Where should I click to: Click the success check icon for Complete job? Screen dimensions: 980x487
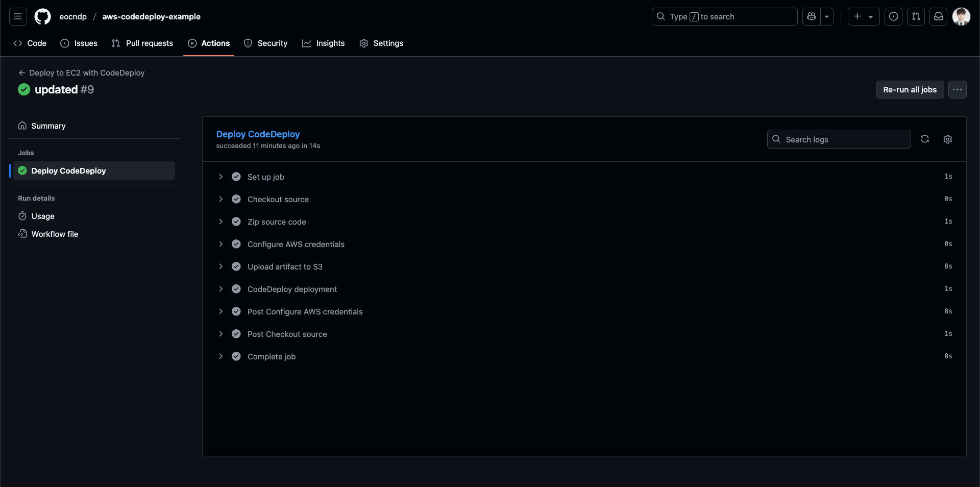236,356
